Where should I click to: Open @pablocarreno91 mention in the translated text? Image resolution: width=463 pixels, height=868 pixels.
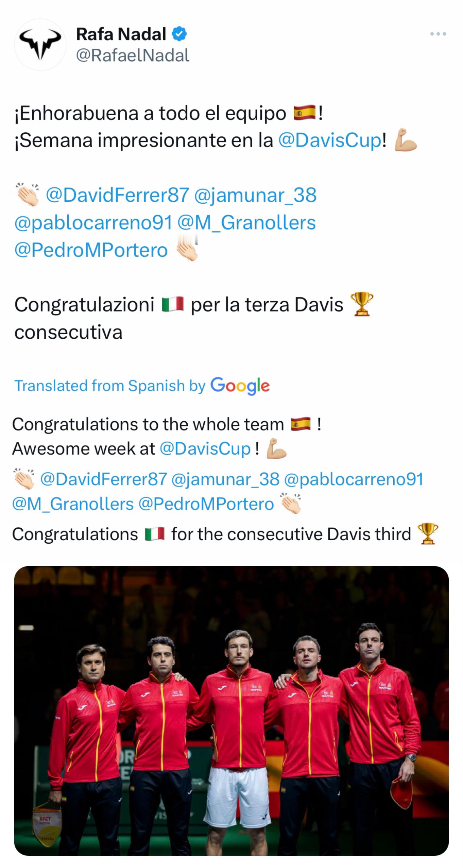click(x=353, y=480)
